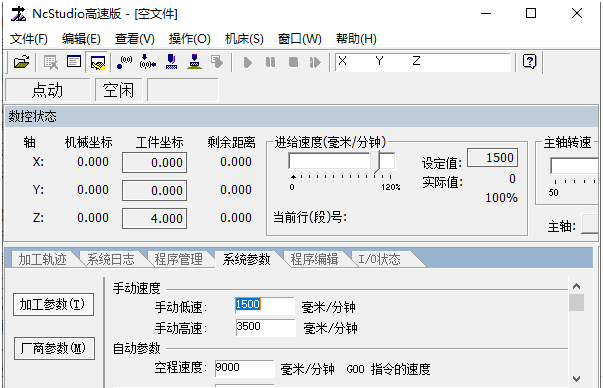Screen dimensions: 603x388
Task: Switch to the 加工轨迹 tab
Action: coord(42,259)
